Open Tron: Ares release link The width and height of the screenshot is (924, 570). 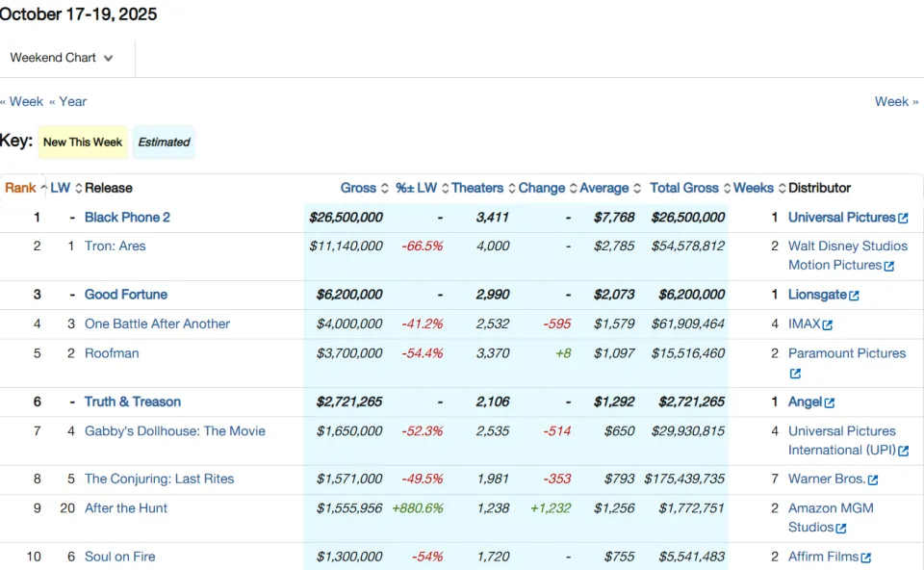pos(115,246)
